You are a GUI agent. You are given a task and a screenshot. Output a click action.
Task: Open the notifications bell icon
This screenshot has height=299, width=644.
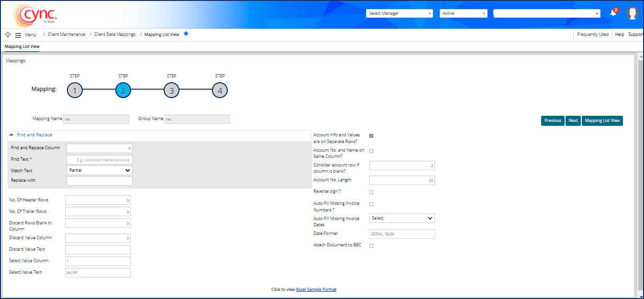613,13
